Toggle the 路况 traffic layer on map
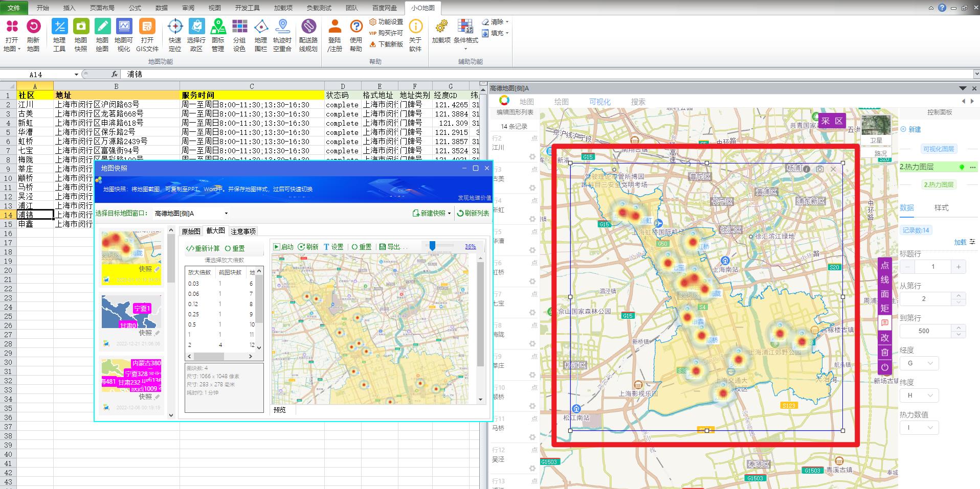 tap(880, 153)
